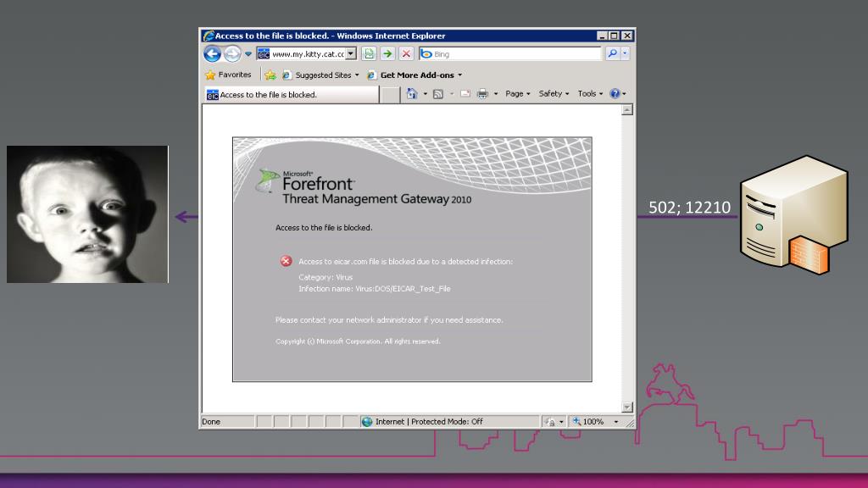Click the Home page icon
Screen dimensions: 868x488
pos(411,93)
